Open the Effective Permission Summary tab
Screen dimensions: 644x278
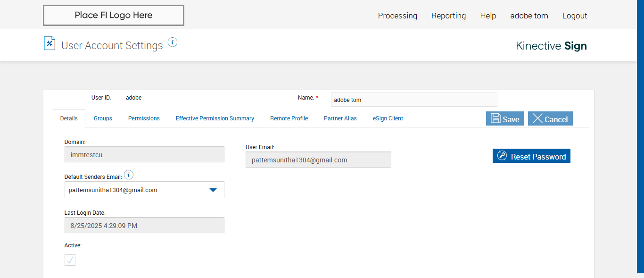[215, 118]
